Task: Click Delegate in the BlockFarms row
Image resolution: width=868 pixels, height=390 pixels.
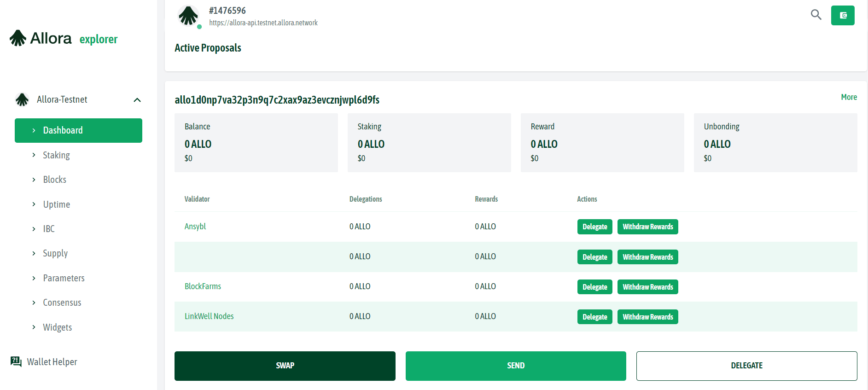Action: tap(594, 287)
